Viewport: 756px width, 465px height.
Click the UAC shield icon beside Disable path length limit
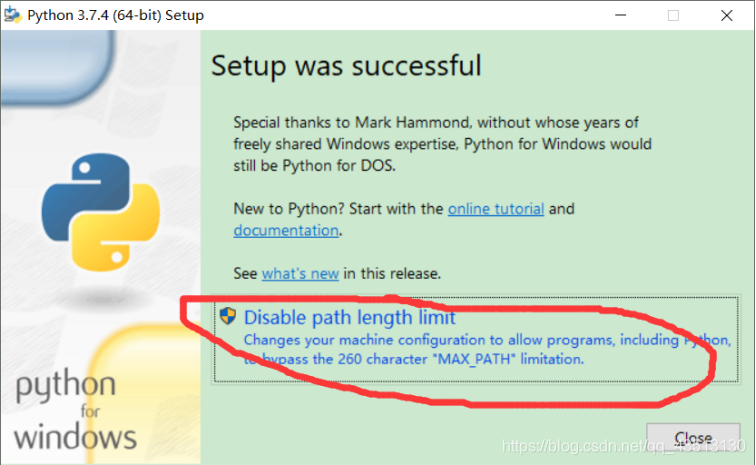tap(228, 316)
